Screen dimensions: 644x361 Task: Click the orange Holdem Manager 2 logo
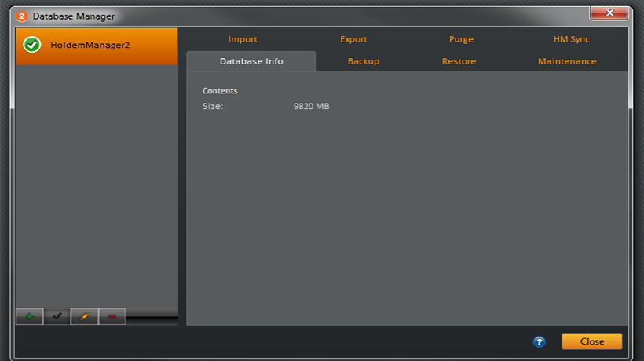pyautogui.click(x=21, y=16)
